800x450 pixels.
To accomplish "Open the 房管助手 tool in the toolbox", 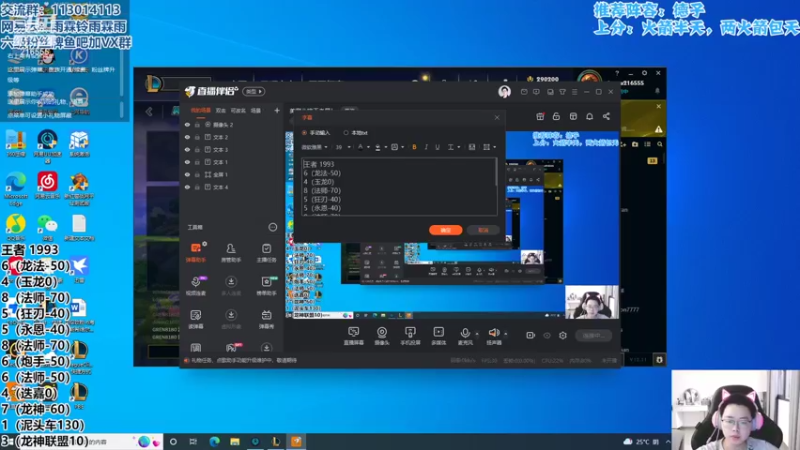I will click(231, 253).
